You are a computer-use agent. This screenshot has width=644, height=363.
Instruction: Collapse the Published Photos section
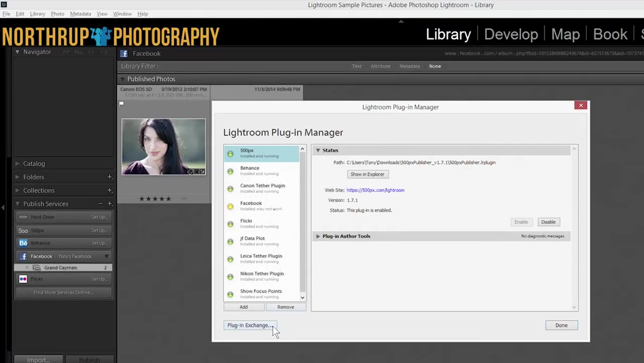tap(122, 79)
